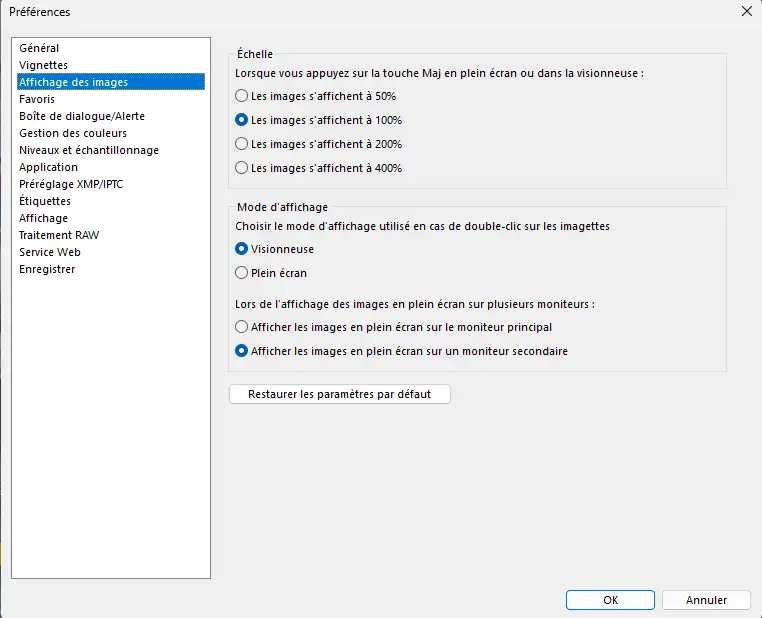
Task: Open 'Gestion des couleurs' preferences
Action: [x=73, y=133]
